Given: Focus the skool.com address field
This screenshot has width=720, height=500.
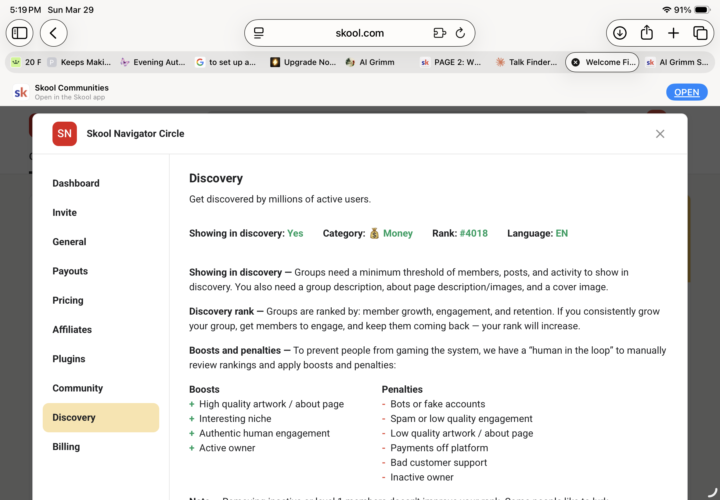Looking at the screenshot, I should [360, 33].
